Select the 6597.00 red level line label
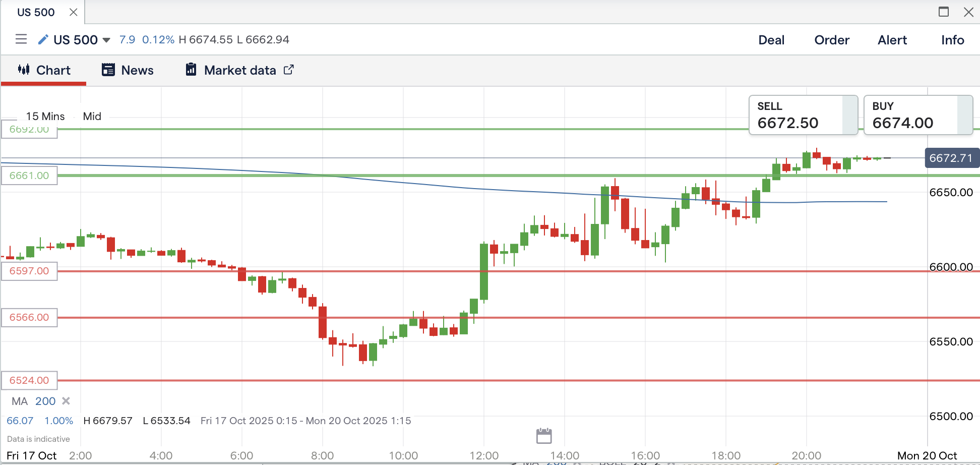980x465 pixels. [x=29, y=271]
